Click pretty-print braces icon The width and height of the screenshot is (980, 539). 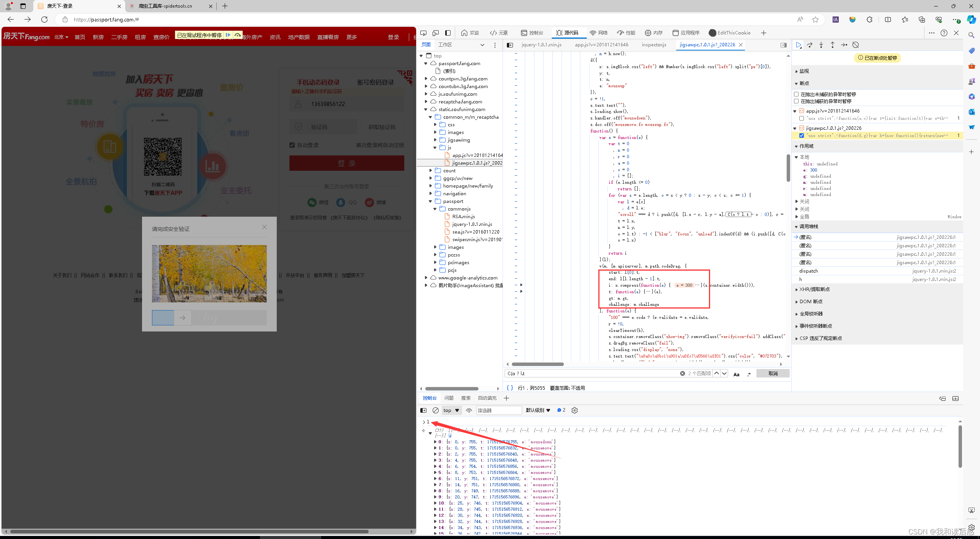coord(510,388)
